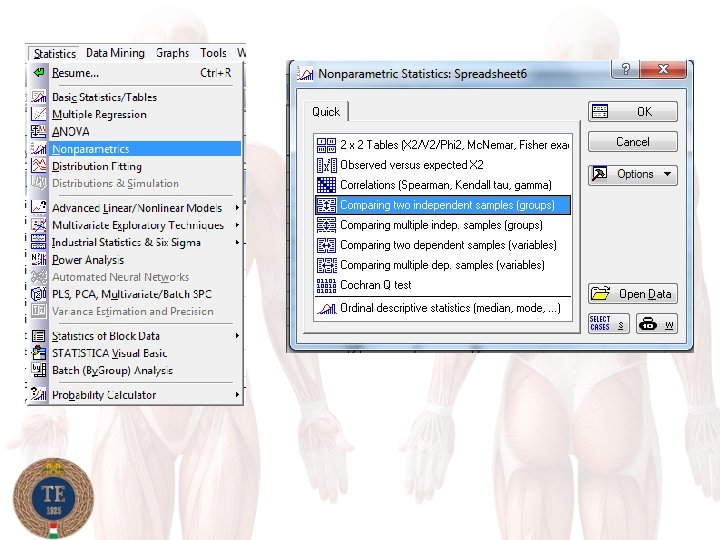Screen dimensions: 720x540
Task: Click the Distribution Fitting icon
Action: point(39,166)
